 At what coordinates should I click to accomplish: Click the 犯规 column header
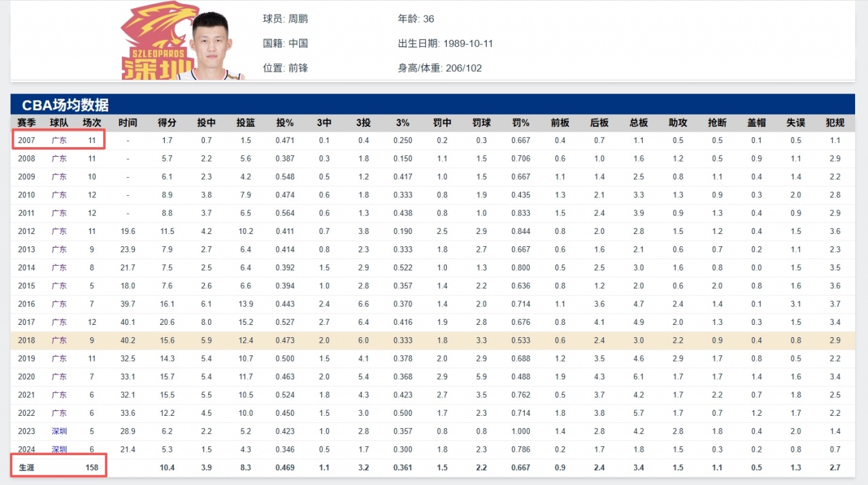pos(835,123)
